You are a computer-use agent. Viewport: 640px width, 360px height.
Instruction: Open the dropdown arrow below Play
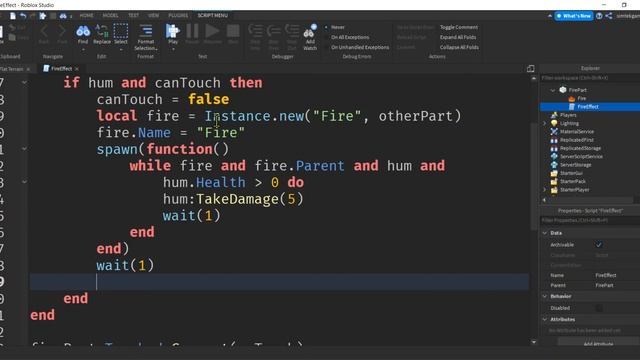click(173, 50)
